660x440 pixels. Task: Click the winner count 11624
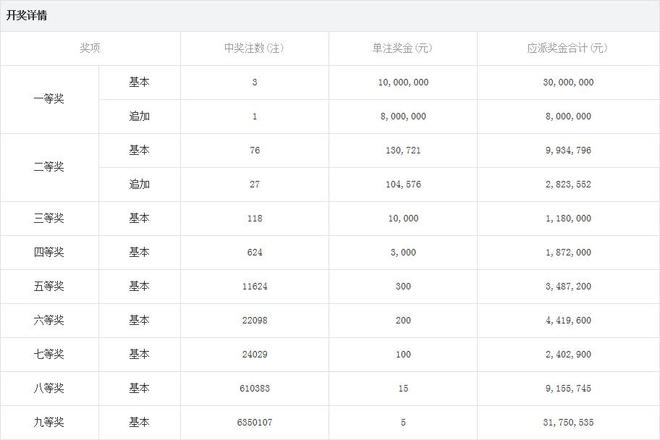[x=255, y=287]
